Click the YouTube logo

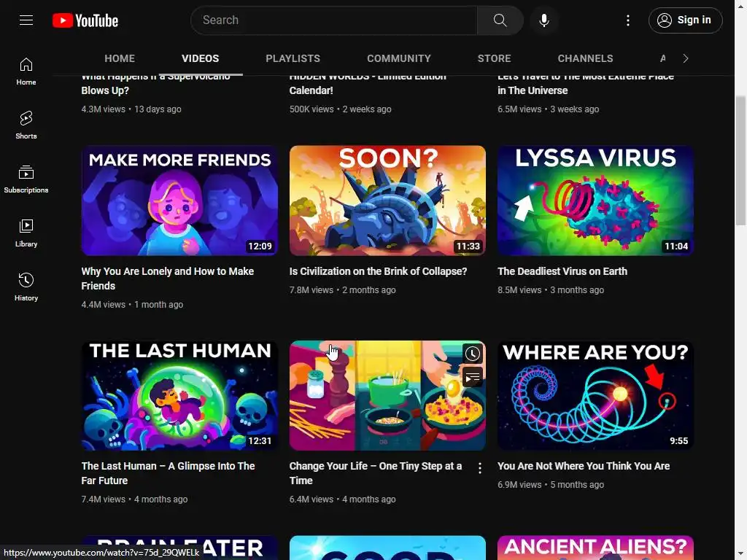[85, 20]
